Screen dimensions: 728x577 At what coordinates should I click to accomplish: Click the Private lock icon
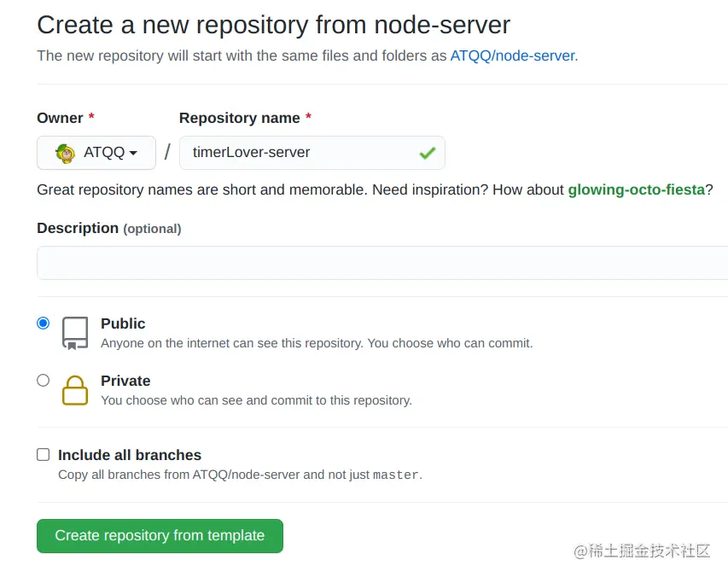pyautogui.click(x=75, y=390)
